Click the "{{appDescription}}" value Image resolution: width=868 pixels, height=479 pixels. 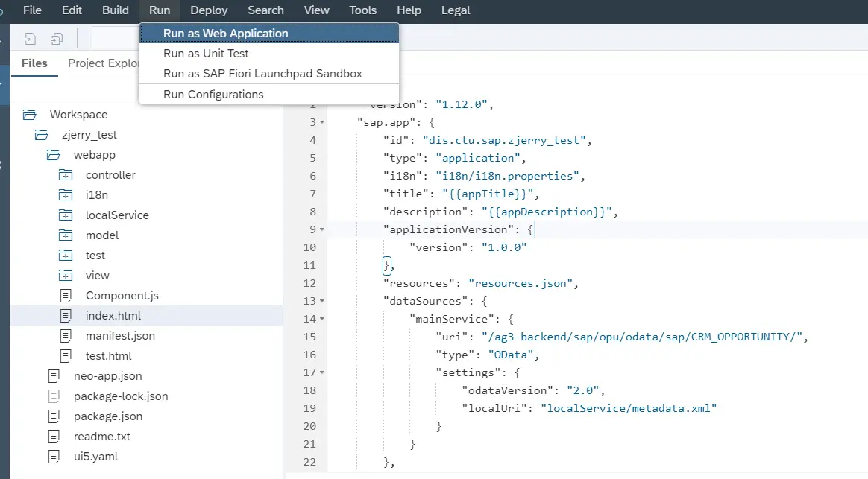(547, 212)
